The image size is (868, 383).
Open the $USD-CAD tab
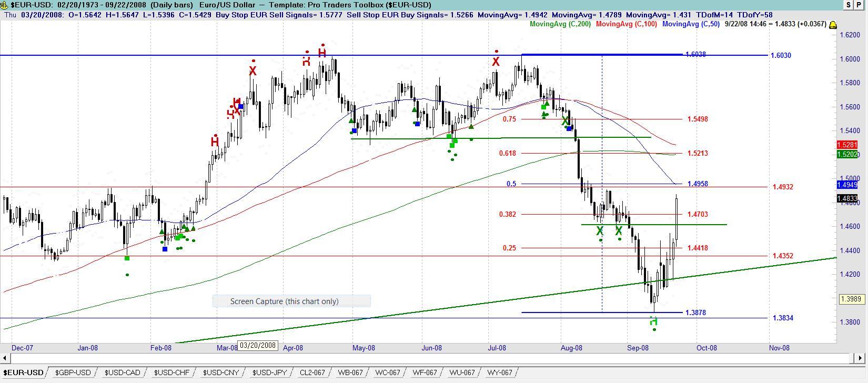click(x=122, y=372)
